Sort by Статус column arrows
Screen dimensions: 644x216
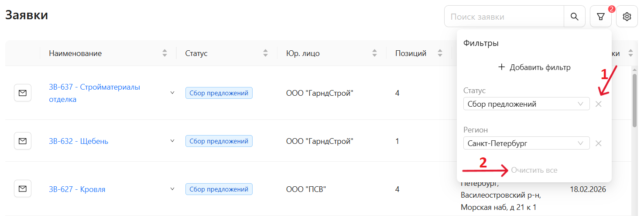pos(265,53)
